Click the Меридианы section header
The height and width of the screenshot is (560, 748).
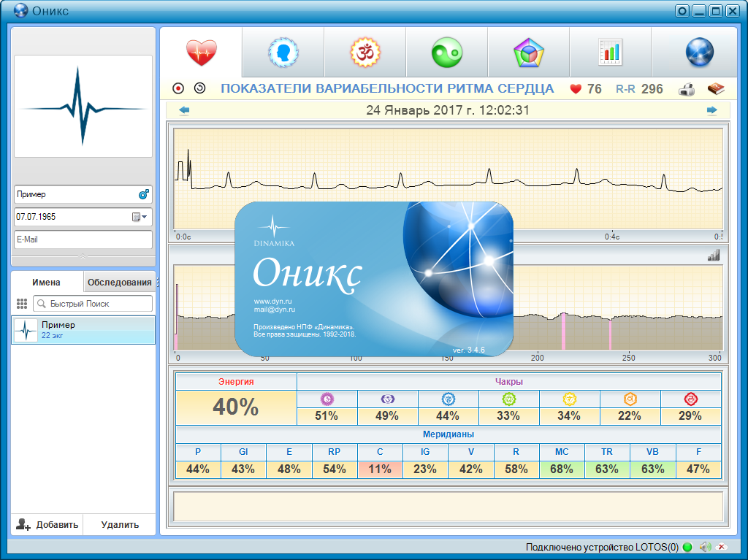pyautogui.click(x=449, y=434)
